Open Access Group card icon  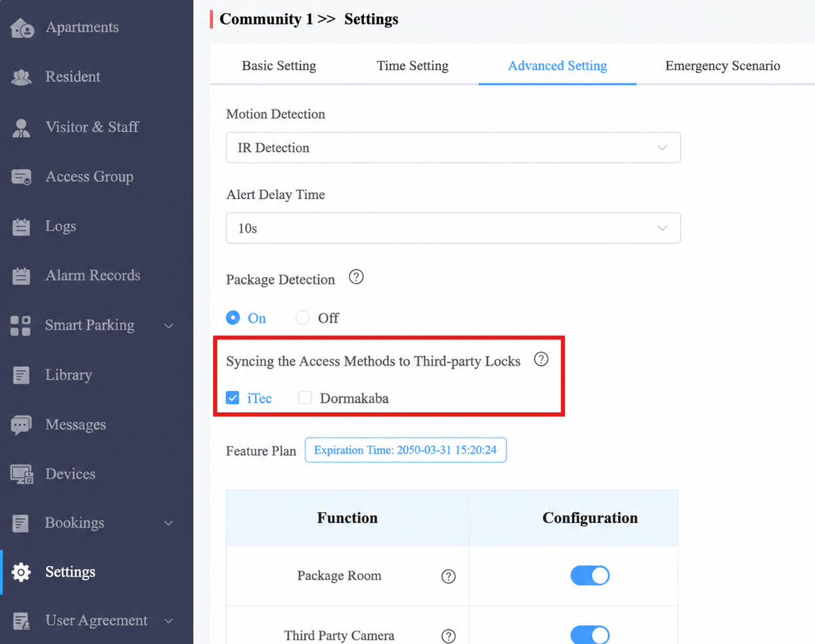point(22,177)
